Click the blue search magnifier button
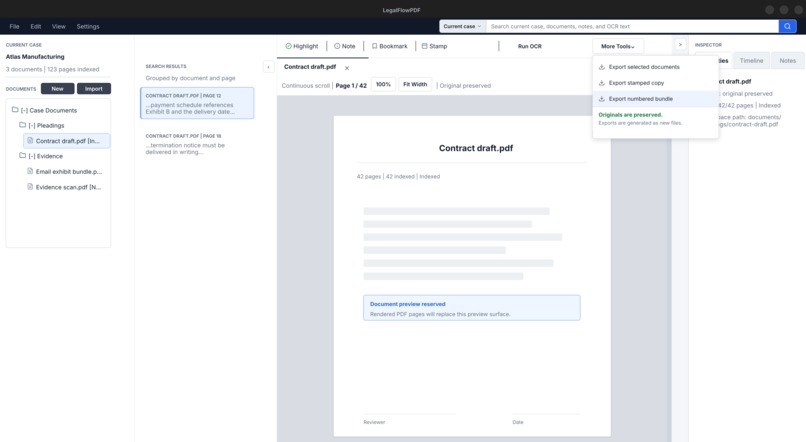Image resolution: width=806 pixels, height=442 pixels. coord(787,26)
